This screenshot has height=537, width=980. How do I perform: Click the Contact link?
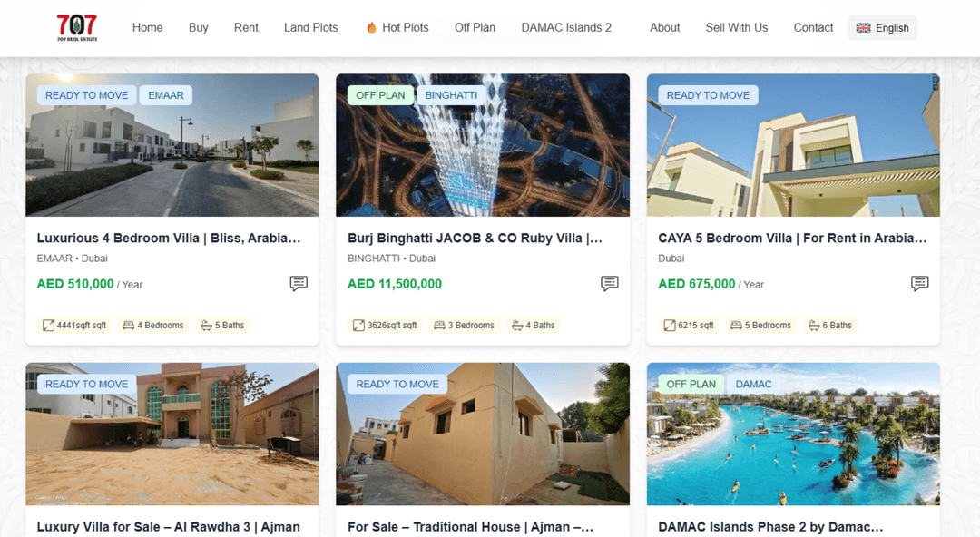[813, 27]
